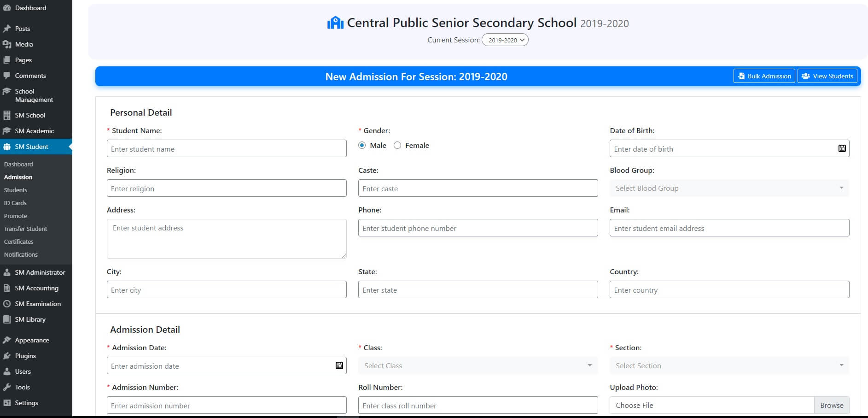This screenshot has height=418, width=868.
Task: Open the Select Class dropdown
Action: click(x=478, y=365)
